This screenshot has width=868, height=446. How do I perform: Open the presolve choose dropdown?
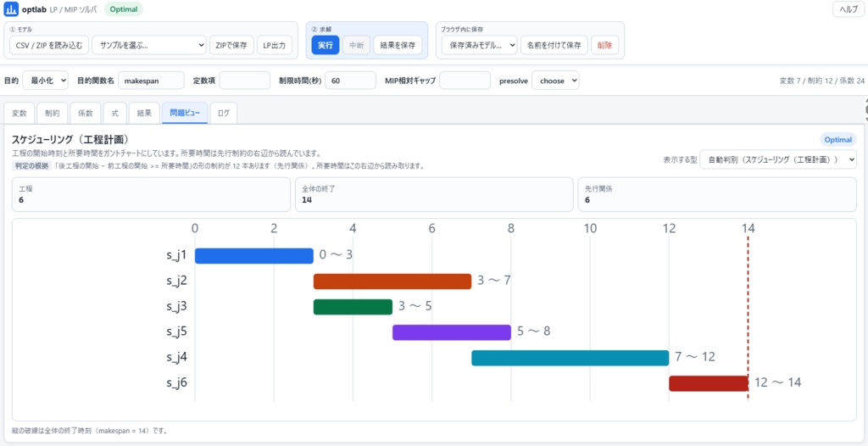tap(556, 81)
